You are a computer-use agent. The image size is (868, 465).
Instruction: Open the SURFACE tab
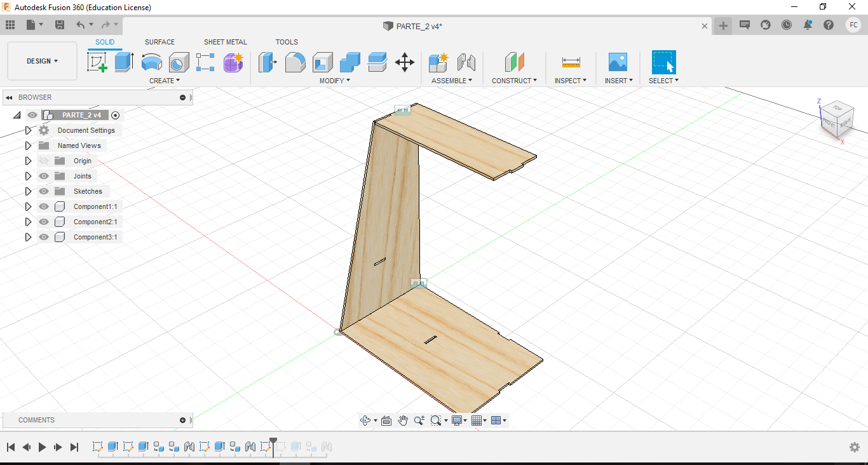159,42
